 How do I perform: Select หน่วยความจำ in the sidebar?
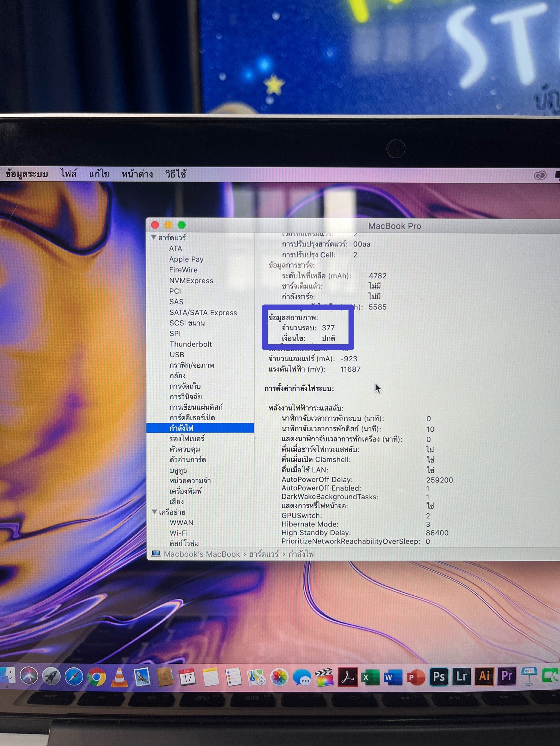[x=190, y=481]
